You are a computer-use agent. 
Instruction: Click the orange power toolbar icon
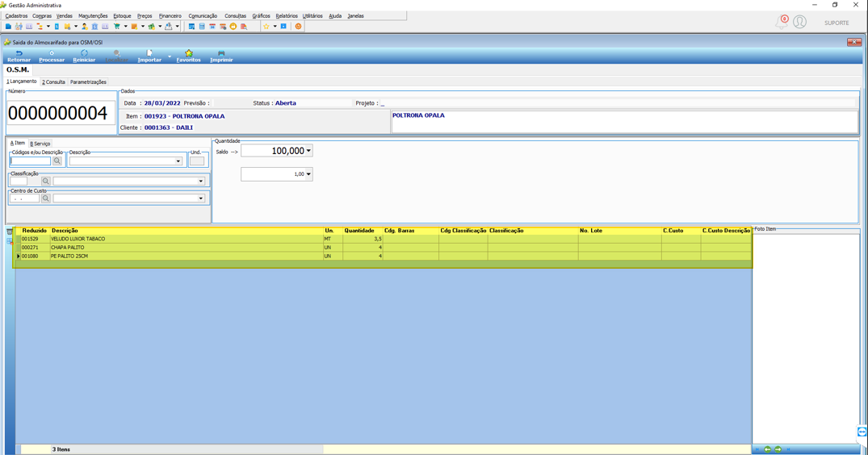[x=299, y=27]
